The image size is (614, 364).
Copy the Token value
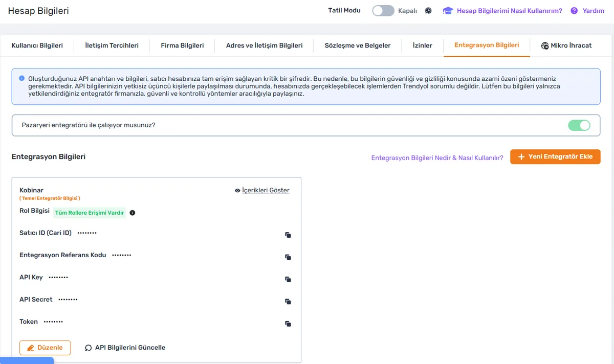click(288, 324)
